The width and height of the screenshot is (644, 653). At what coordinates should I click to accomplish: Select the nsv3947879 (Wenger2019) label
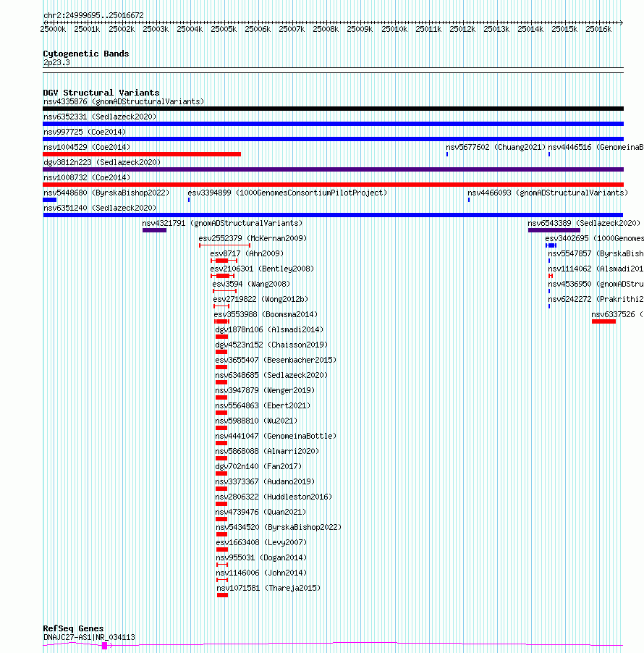coord(265,390)
